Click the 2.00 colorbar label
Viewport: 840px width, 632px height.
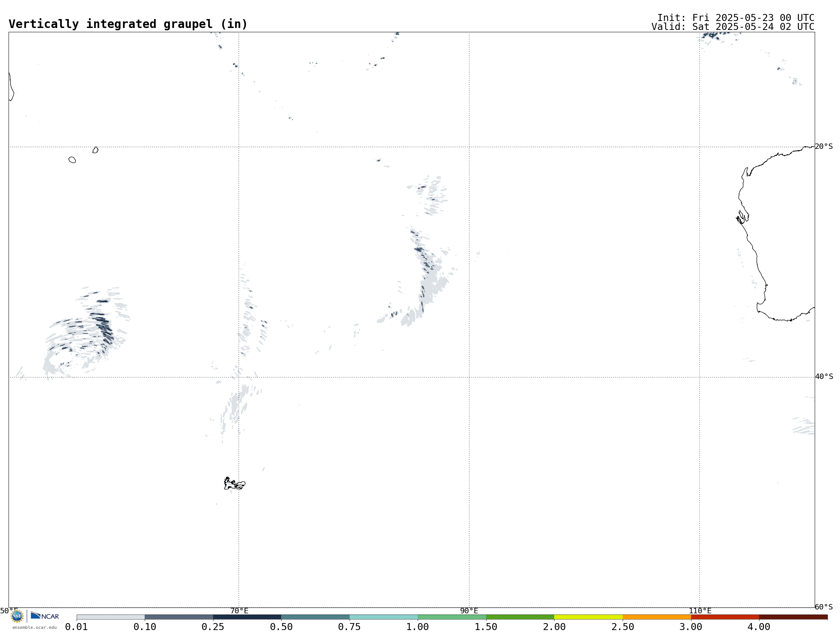pyautogui.click(x=554, y=627)
